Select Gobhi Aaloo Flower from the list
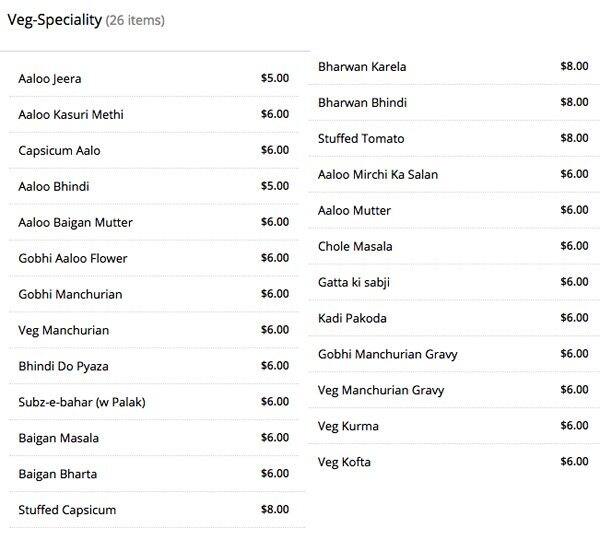Image resolution: width=600 pixels, height=540 pixels. point(154,258)
